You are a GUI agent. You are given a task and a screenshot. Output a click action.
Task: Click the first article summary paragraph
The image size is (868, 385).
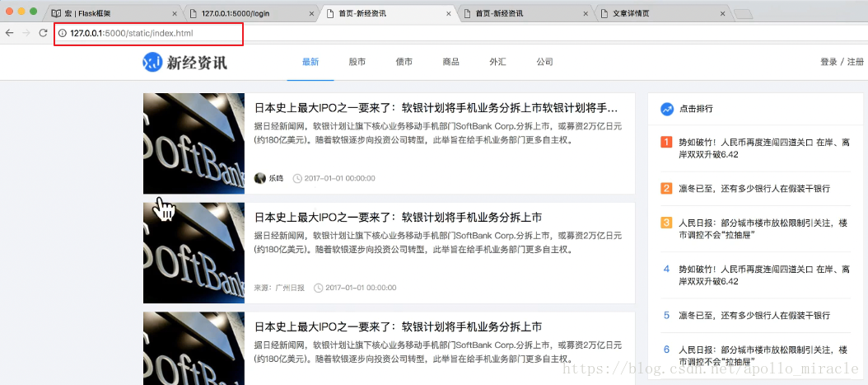(438, 134)
